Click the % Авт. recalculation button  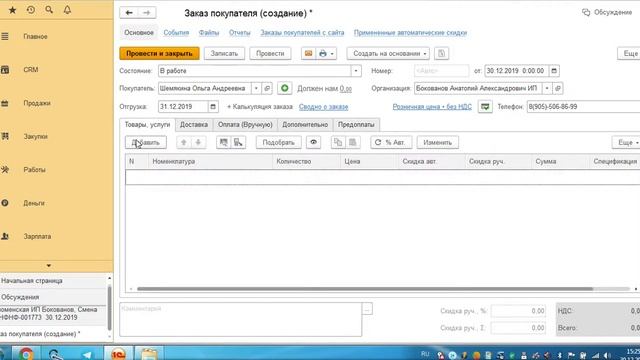click(391, 142)
